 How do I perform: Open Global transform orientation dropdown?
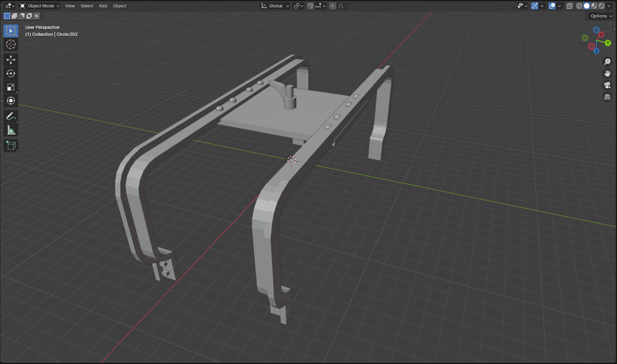(x=275, y=6)
